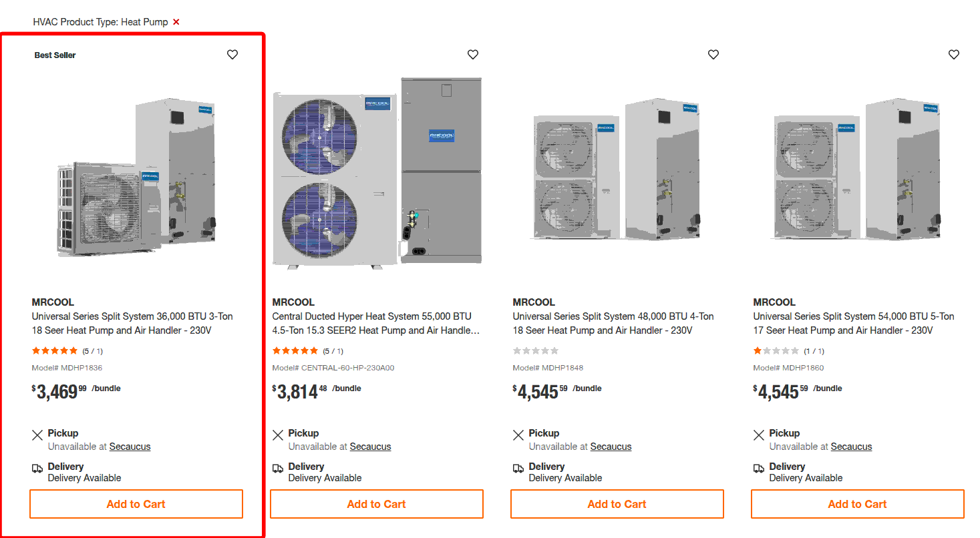Add Central Ducted Hyper Heat to cart

pyautogui.click(x=376, y=504)
